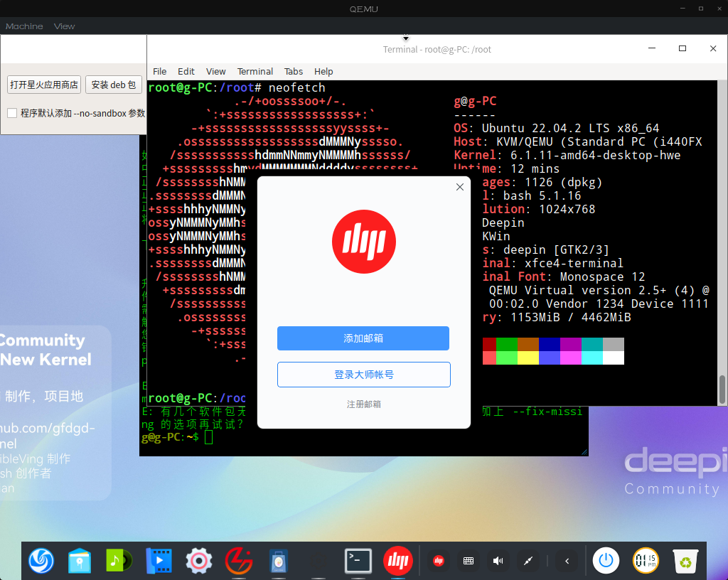
Task: Click the 登录大师帐号 button
Action: [x=364, y=375]
